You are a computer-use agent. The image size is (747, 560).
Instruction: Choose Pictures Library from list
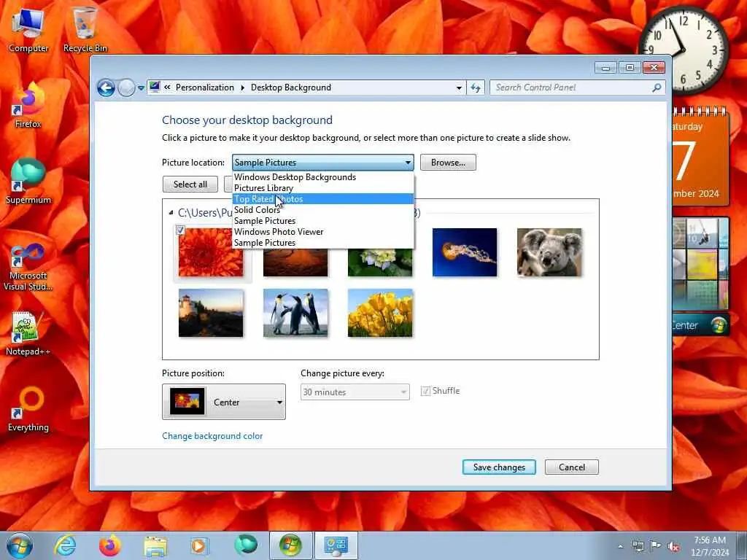click(x=323, y=188)
